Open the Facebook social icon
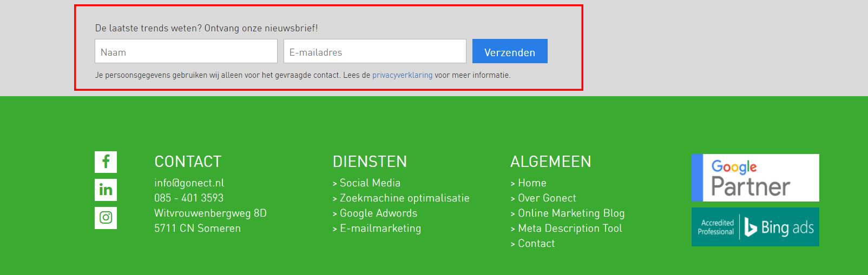Image resolution: width=868 pixels, height=275 pixels. (106, 162)
